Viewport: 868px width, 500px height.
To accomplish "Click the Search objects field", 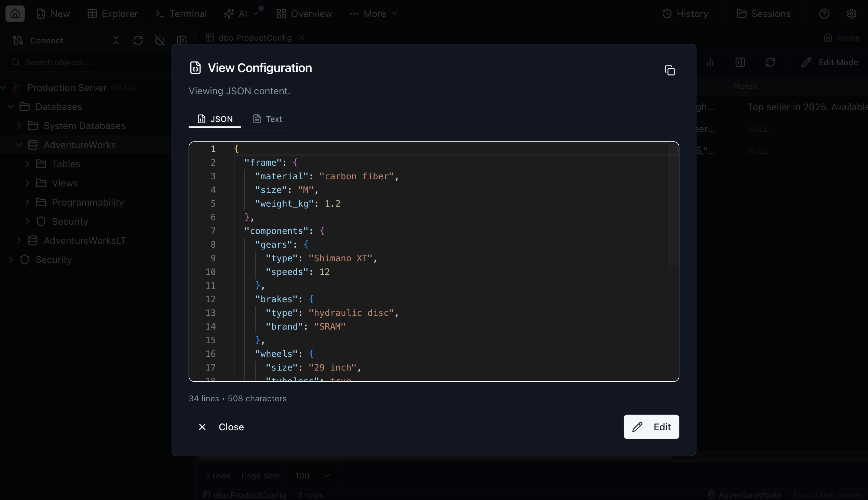I will coord(86,62).
